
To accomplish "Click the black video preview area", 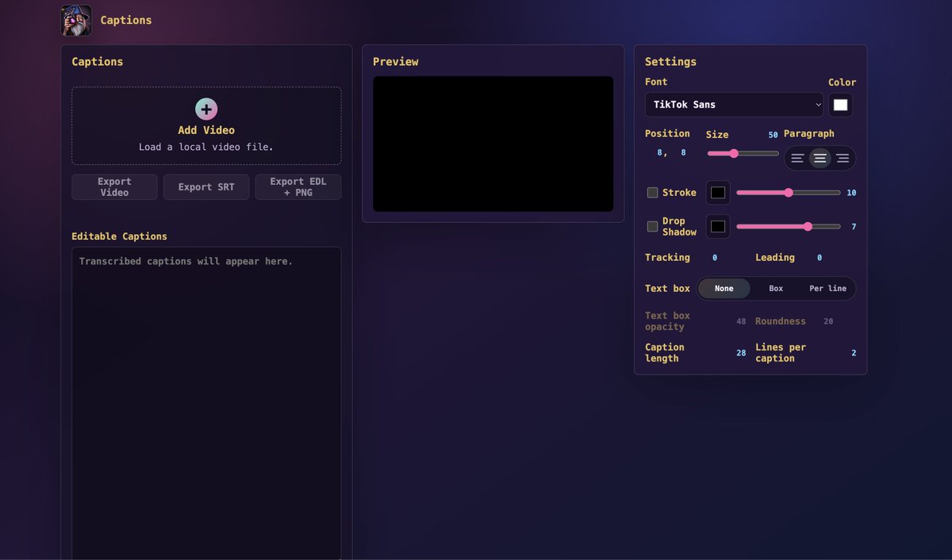I will point(493,144).
